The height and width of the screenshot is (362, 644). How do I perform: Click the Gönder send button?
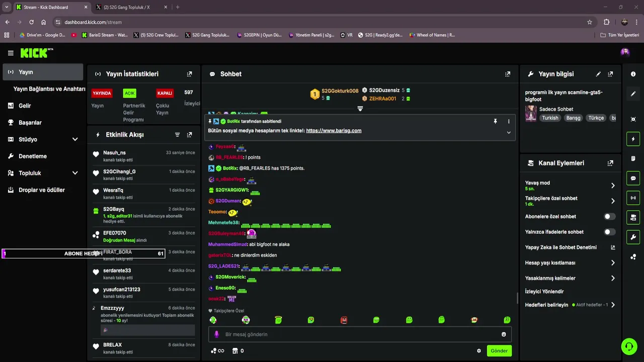499,351
